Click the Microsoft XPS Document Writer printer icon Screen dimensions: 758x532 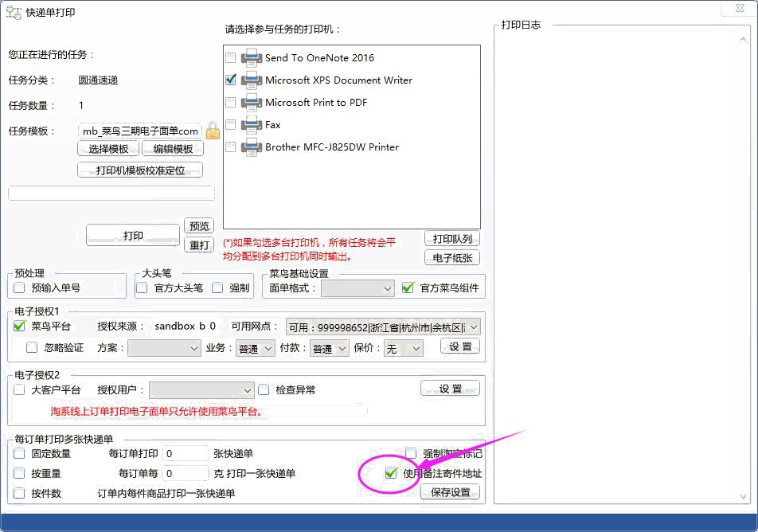(252, 80)
